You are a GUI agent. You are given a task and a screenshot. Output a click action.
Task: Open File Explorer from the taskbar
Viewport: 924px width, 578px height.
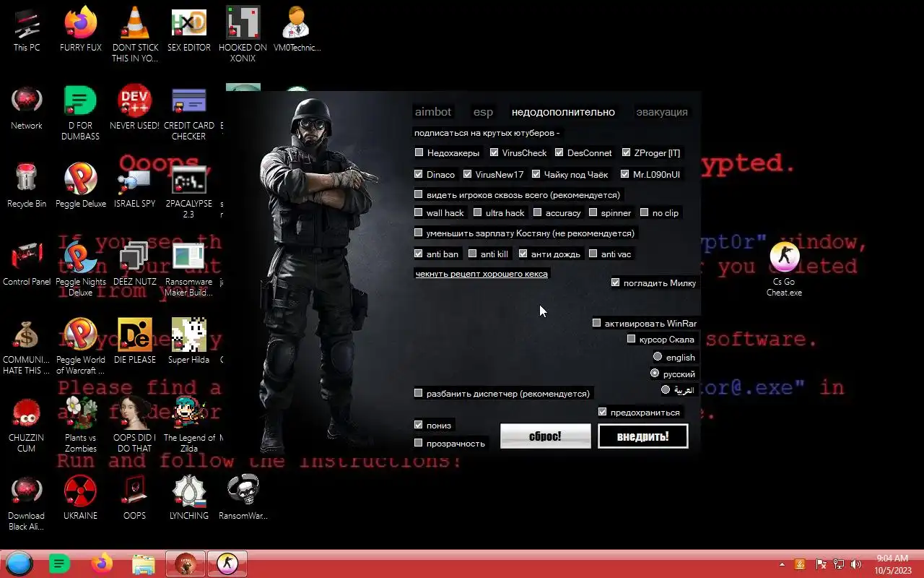[x=143, y=564]
